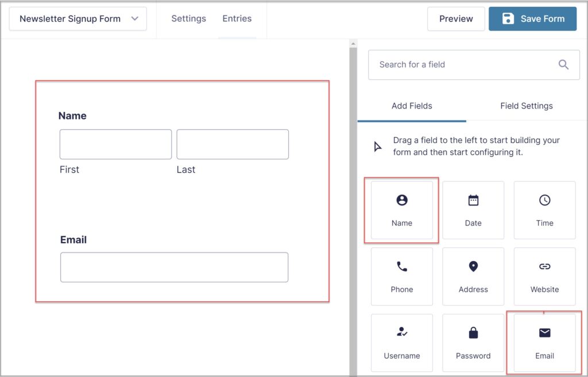Select the Name field icon
The image size is (588, 377).
click(401, 209)
